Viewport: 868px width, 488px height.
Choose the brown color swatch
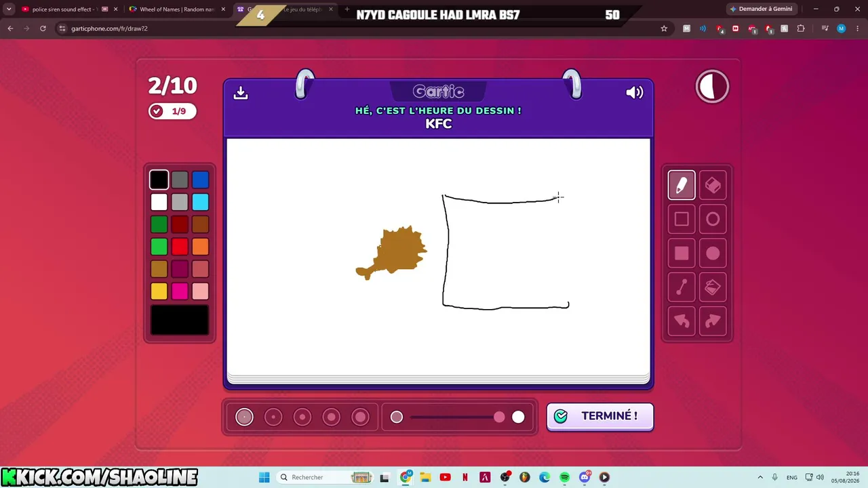tap(200, 224)
